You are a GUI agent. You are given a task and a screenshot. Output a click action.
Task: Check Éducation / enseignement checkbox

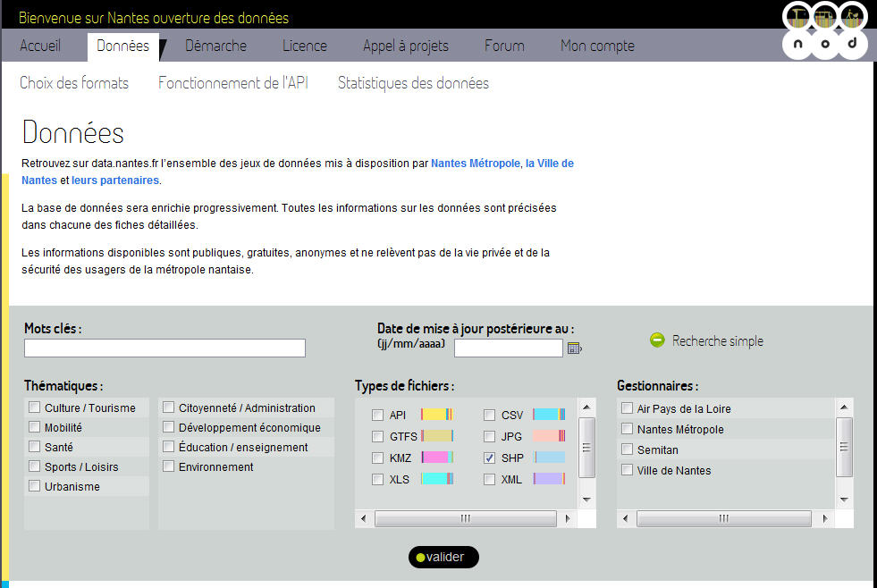coord(168,447)
